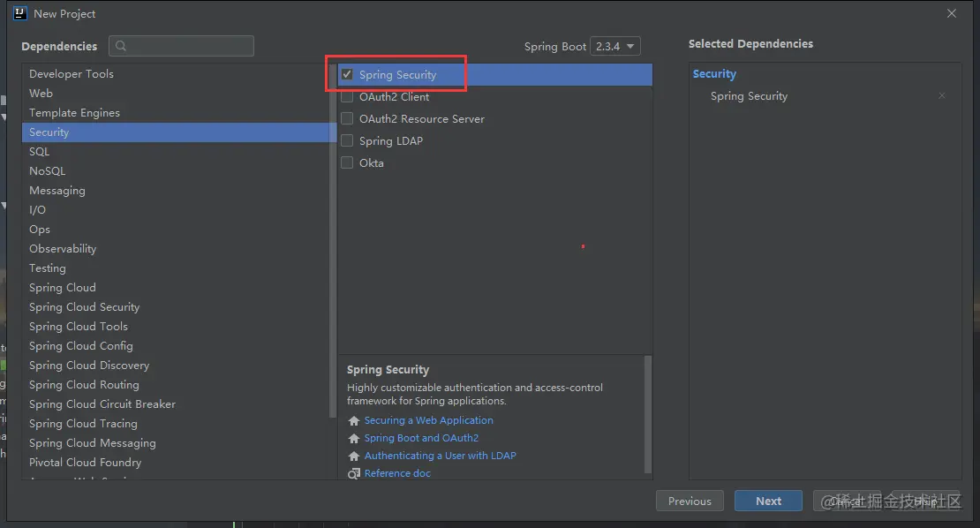Viewport: 980px width, 528px height.
Task: Select Spring Cloud Routing category
Action: 178,384
